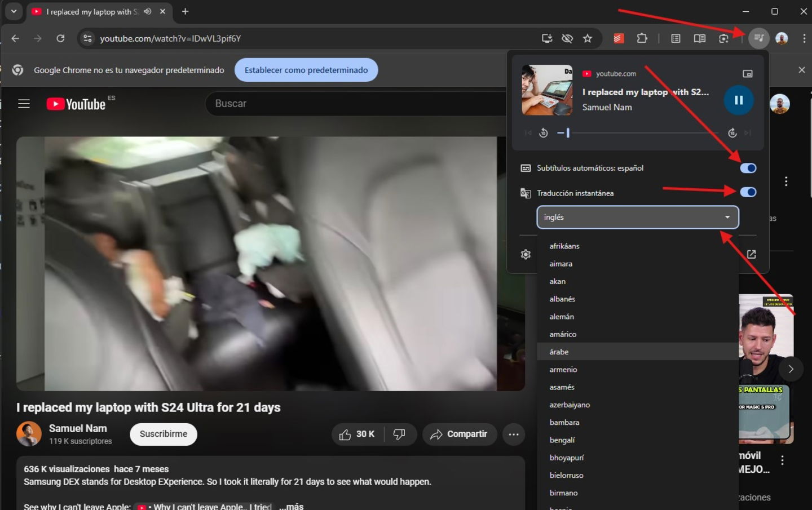Select afrikáans from the language list
This screenshot has height=510, width=812.
click(x=638, y=246)
